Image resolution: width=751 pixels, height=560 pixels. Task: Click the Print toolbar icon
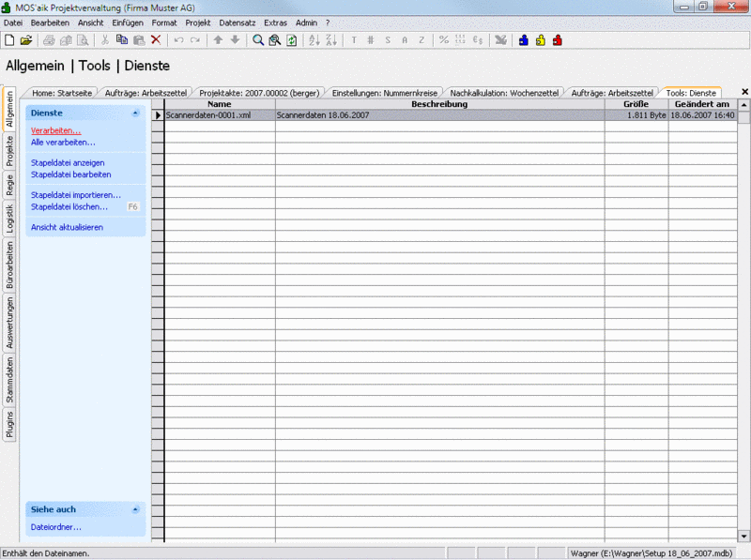[x=49, y=40]
